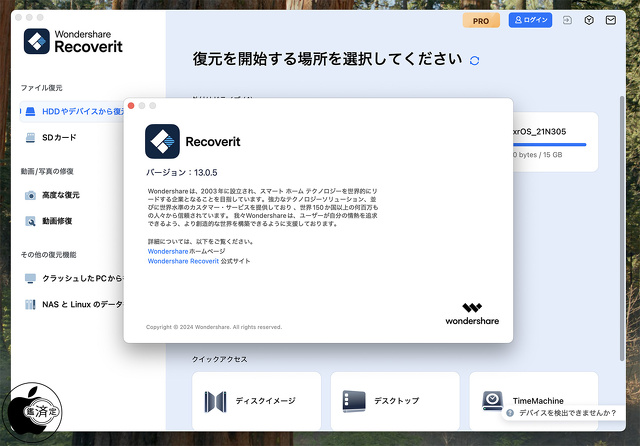Click the monitor icon for crashed PC
The height and width of the screenshot is (446, 640).
(30, 278)
